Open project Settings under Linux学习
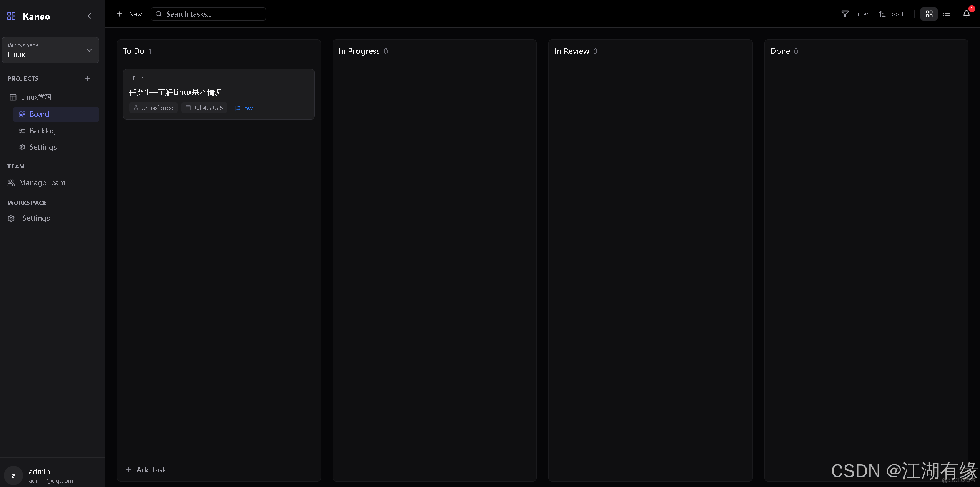Screen dimensions: 980x487 click(x=43, y=147)
